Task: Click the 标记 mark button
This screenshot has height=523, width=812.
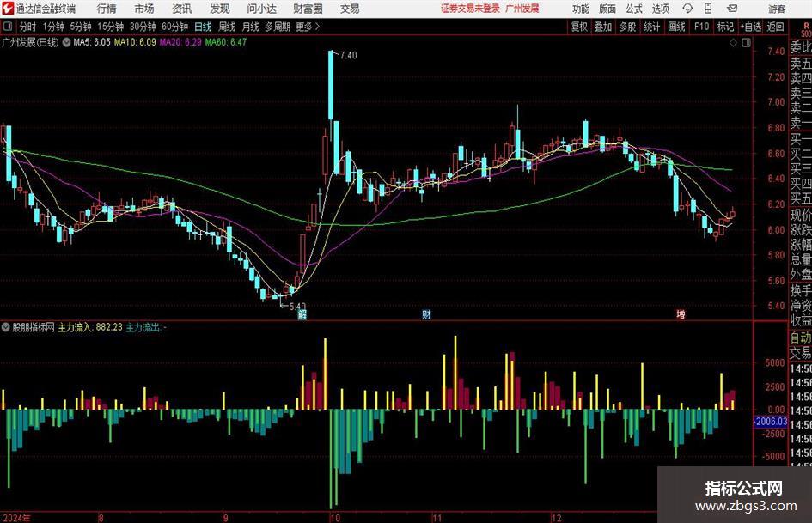Action: tap(725, 27)
